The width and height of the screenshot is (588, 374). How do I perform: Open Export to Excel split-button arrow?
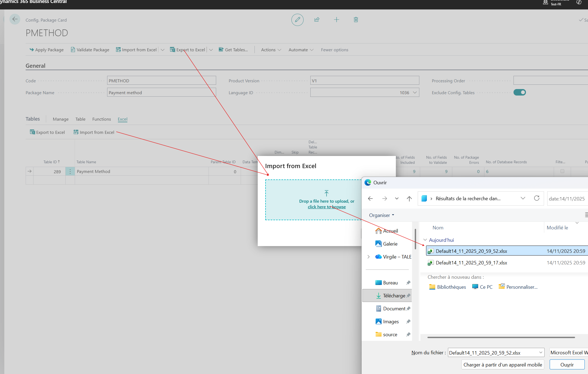click(211, 50)
